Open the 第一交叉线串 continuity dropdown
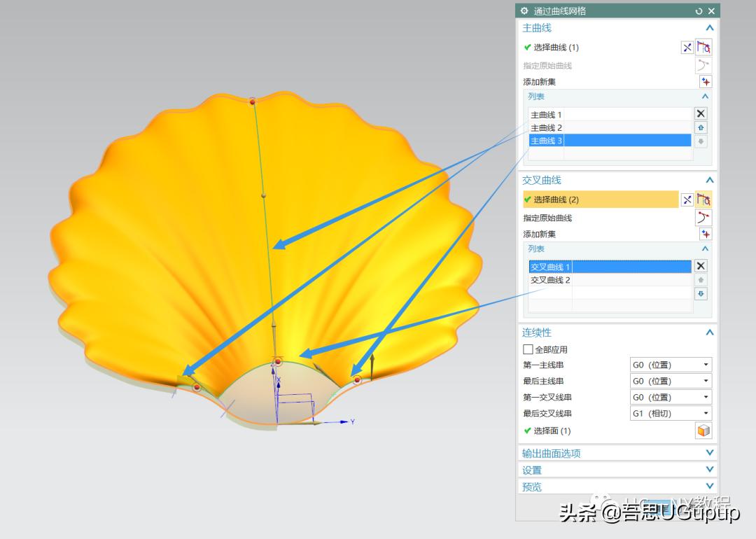756x539 pixels. point(671,398)
